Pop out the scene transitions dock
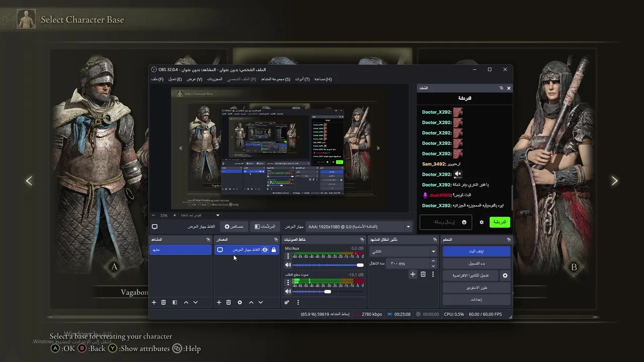Screen dimensions: 644x362 435,239
